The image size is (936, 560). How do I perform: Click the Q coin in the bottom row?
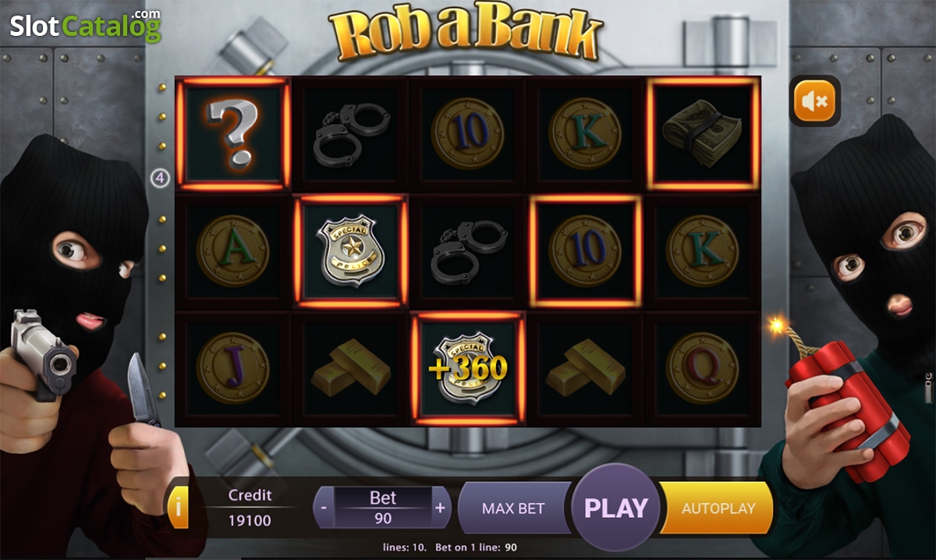pyautogui.click(x=702, y=368)
